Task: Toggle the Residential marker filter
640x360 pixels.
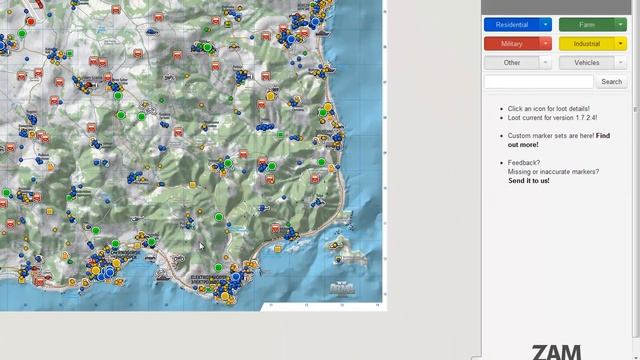Action: click(x=512, y=24)
